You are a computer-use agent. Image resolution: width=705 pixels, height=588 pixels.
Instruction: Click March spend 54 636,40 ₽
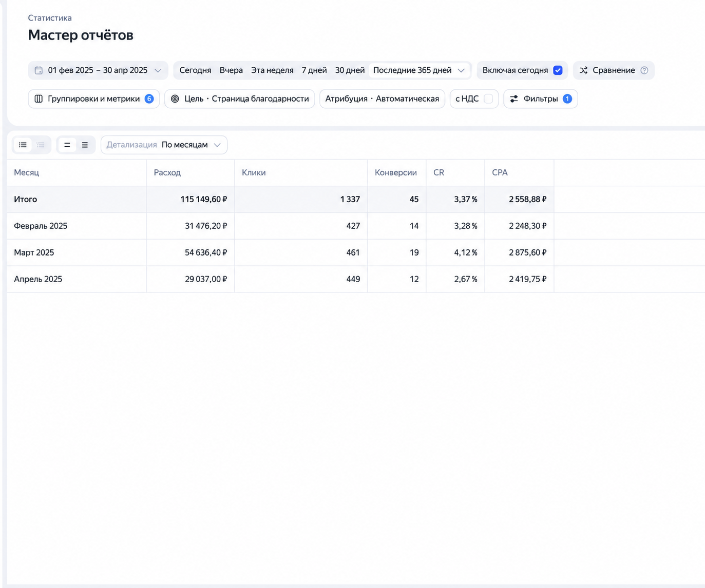click(x=206, y=252)
